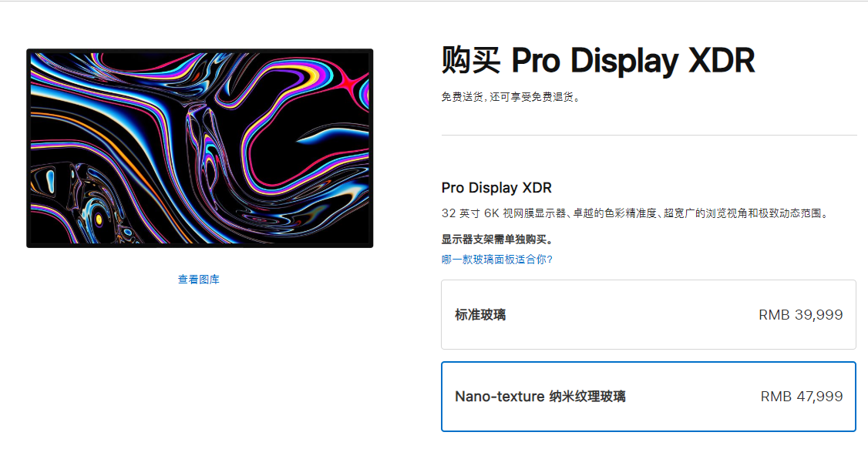The width and height of the screenshot is (868, 459).
Task: Click the RMB 39,999 price
Action: point(800,315)
